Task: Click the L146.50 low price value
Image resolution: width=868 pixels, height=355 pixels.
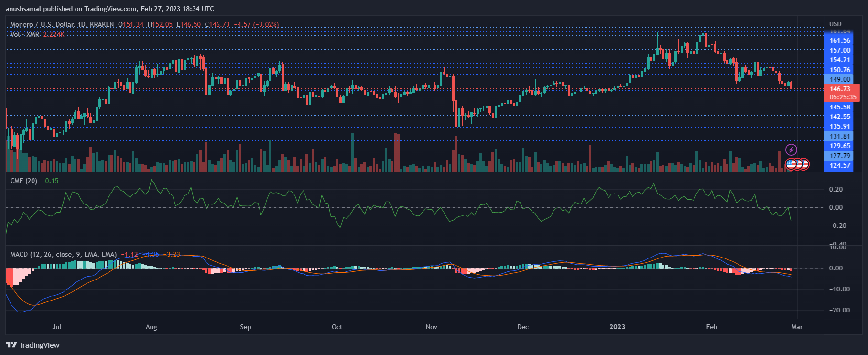Action: pyautogui.click(x=189, y=24)
